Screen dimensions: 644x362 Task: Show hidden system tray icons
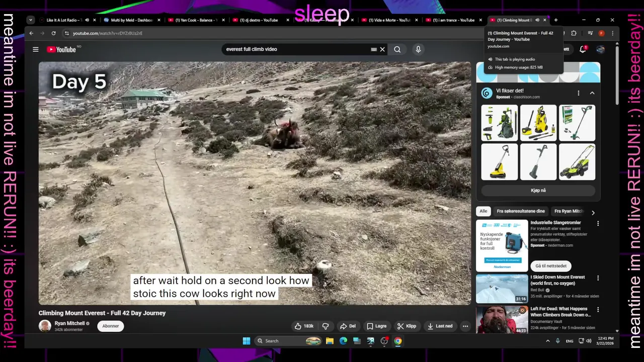[547, 341]
